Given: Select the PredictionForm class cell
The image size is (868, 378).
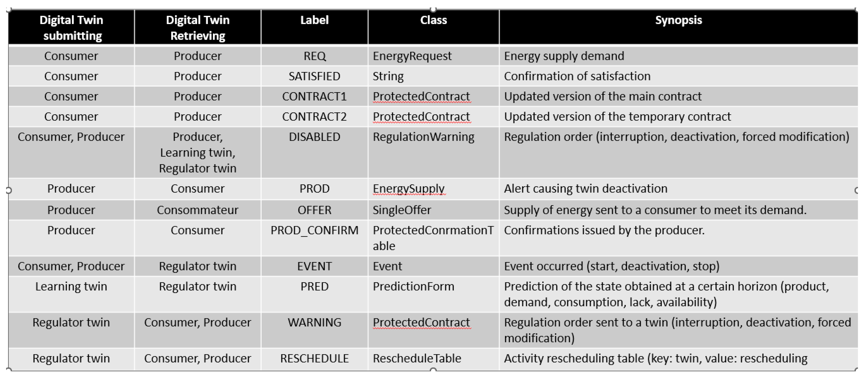Looking at the screenshot, I should (413, 286).
